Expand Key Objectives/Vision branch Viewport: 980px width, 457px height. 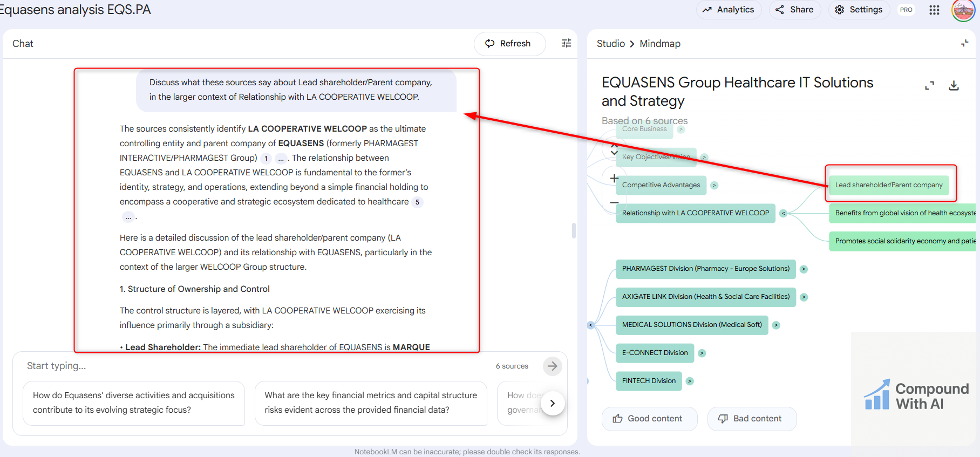click(x=704, y=158)
